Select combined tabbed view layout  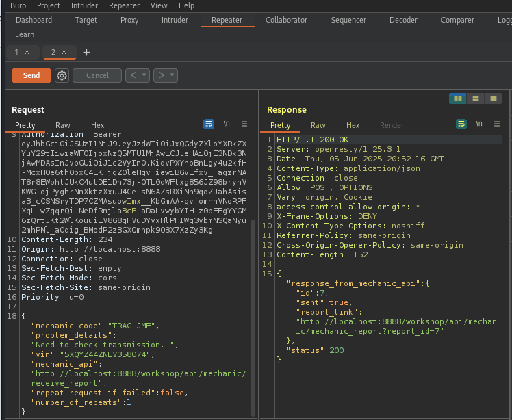[493, 99]
